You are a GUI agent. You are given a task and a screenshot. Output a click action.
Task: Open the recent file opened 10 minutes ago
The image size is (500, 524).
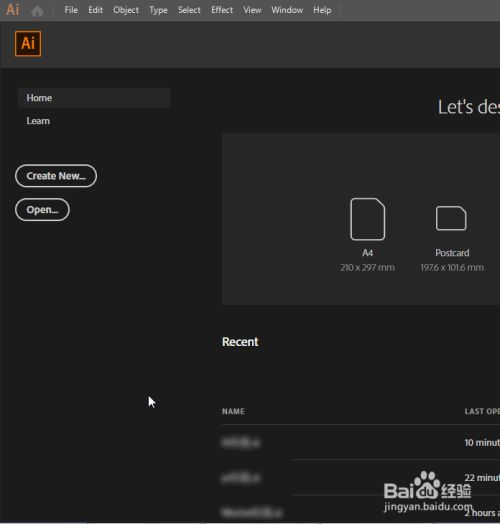(x=361, y=442)
